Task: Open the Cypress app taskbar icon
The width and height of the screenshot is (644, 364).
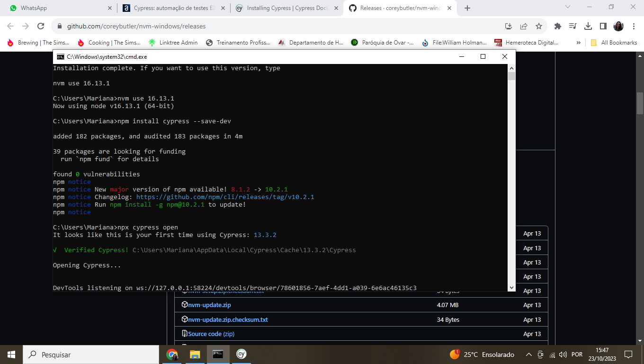Action: click(241, 355)
